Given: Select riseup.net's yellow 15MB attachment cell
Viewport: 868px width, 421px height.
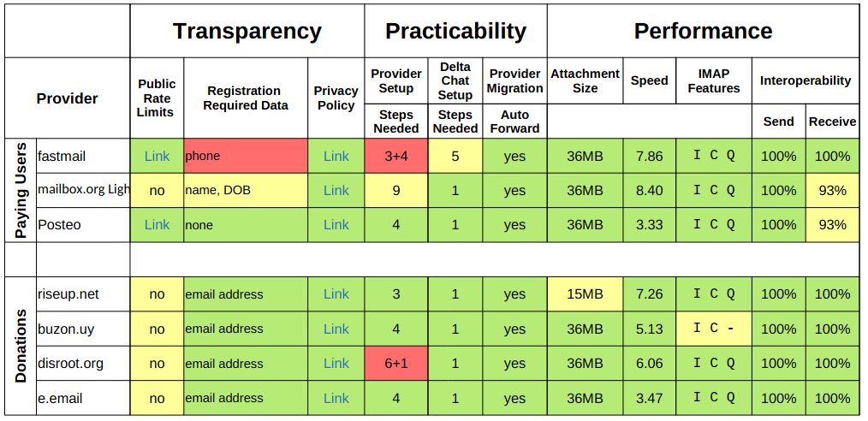Looking at the screenshot, I should tap(585, 294).
